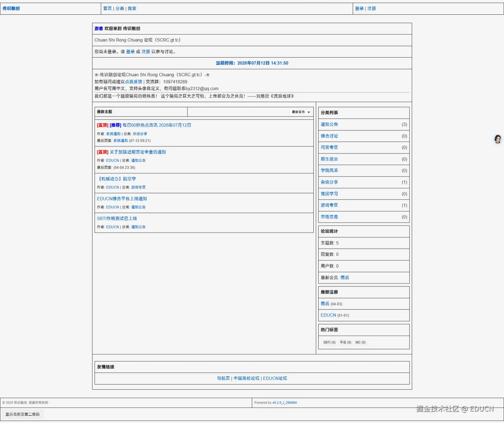Viewport: 504px width, 423px height.
Task: Open 综合讨论 in the category list
Action: 329,136
